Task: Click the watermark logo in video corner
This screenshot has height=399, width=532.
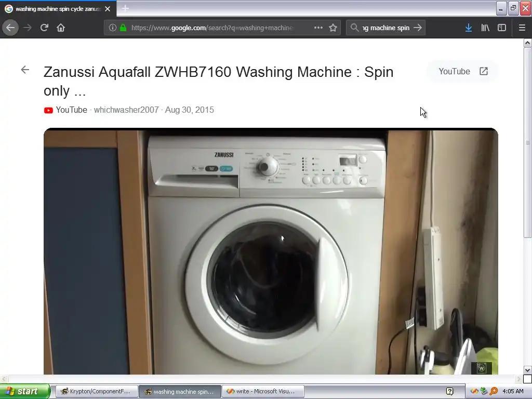Action: [x=482, y=368]
